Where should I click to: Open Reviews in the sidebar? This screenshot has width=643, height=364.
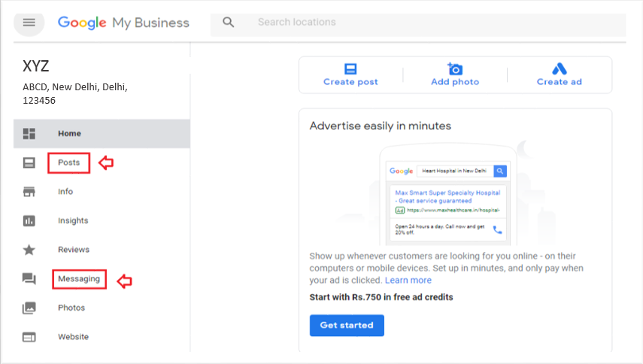[x=74, y=250]
